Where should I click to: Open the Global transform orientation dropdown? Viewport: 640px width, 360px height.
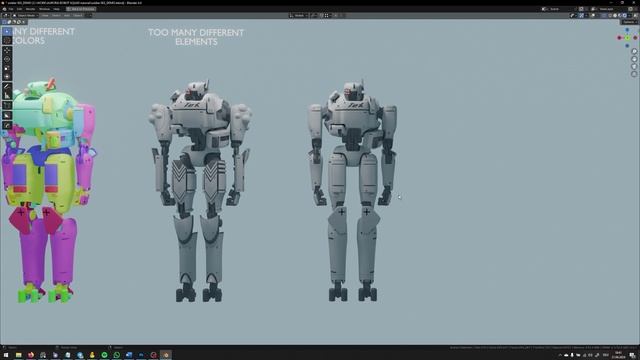298,16
